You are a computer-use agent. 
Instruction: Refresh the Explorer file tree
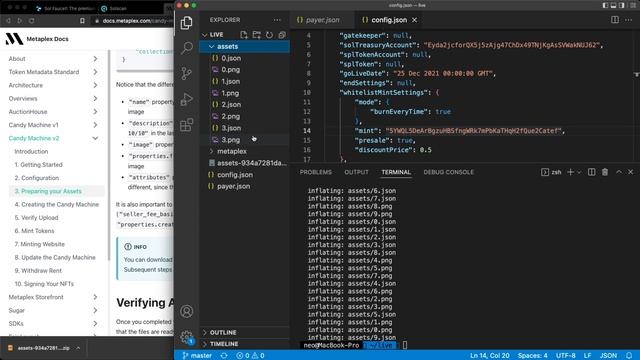269,35
